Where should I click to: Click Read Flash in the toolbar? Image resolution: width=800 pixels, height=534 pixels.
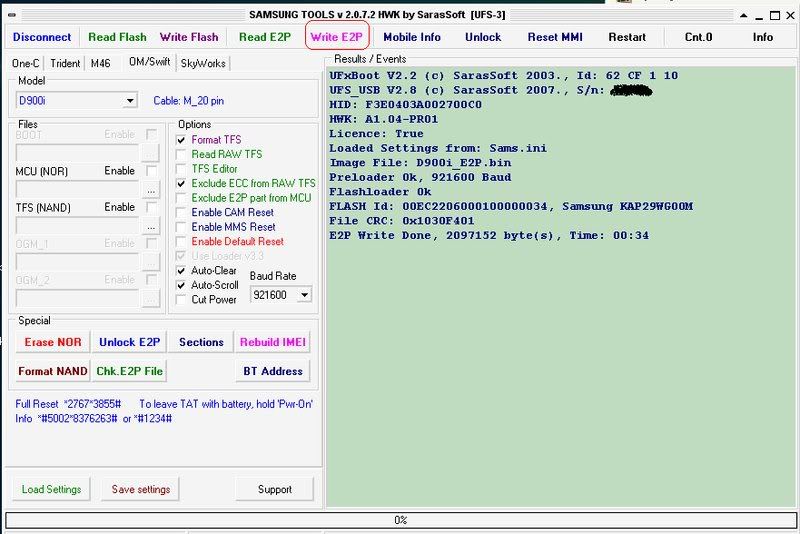point(117,37)
